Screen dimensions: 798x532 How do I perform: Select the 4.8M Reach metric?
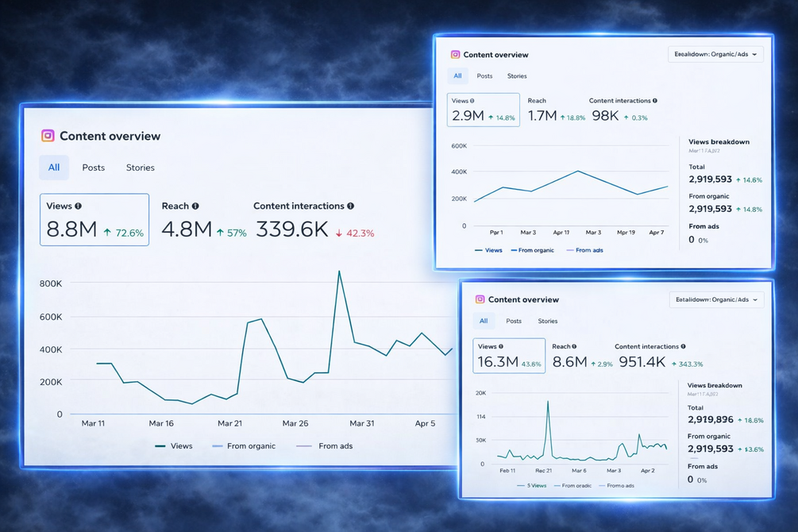coord(203,221)
